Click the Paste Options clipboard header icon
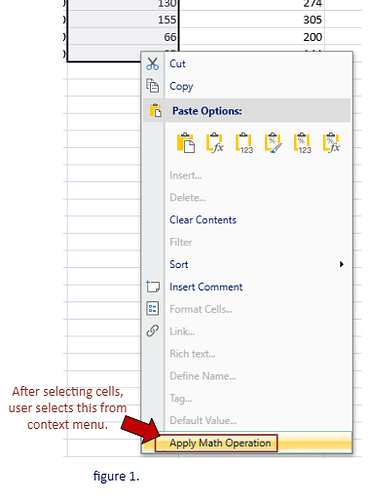This screenshot has width=368, height=500. pos(155,110)
